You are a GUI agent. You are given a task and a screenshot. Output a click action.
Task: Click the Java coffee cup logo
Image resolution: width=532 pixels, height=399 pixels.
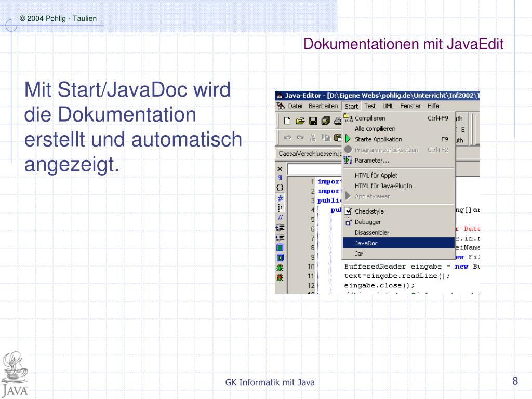[x=15, y=374]
